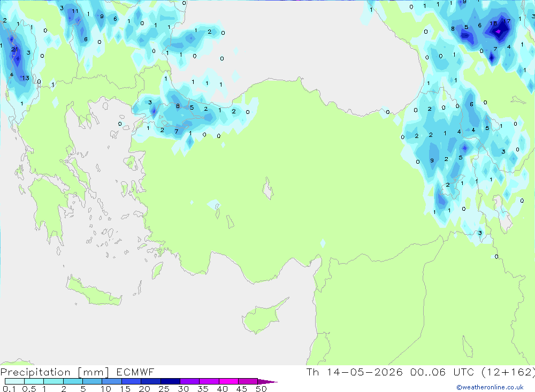Select the 2–5 mm legend swatch
The width and height of the screenshot is (535, 392).
click(x=73, y=381)
